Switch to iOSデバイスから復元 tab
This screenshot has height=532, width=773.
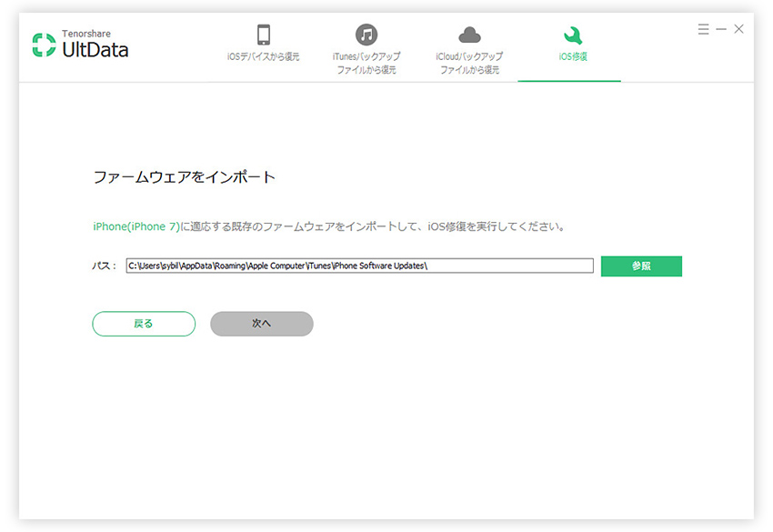(x=263, y=56)
